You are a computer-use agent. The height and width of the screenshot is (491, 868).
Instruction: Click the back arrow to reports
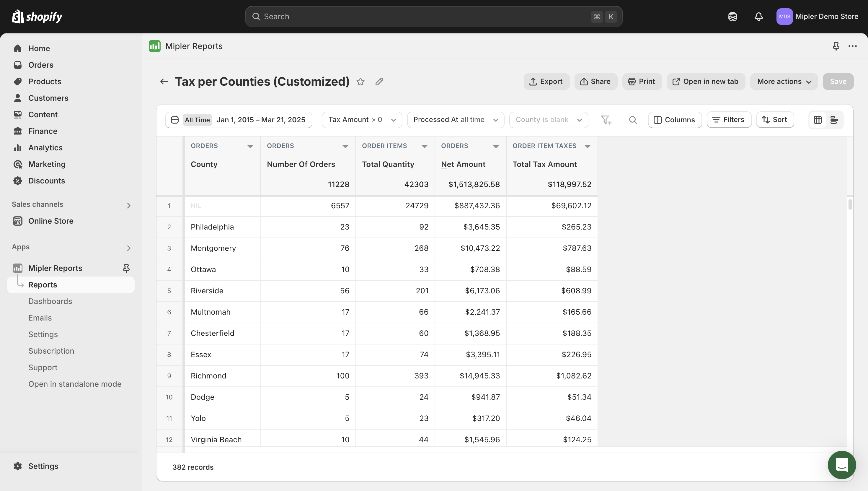click(164, 82)
